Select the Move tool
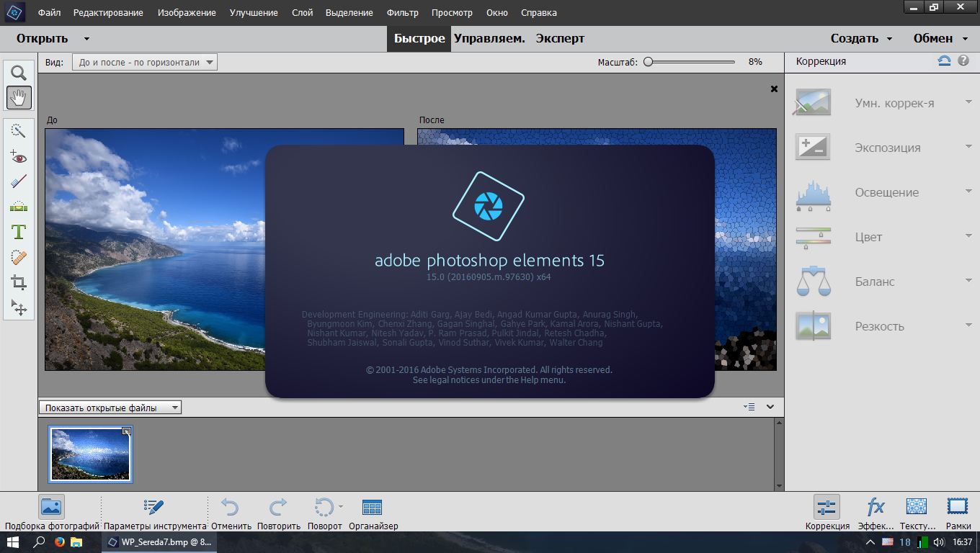 pyautogui.click(x=19, y=307)
